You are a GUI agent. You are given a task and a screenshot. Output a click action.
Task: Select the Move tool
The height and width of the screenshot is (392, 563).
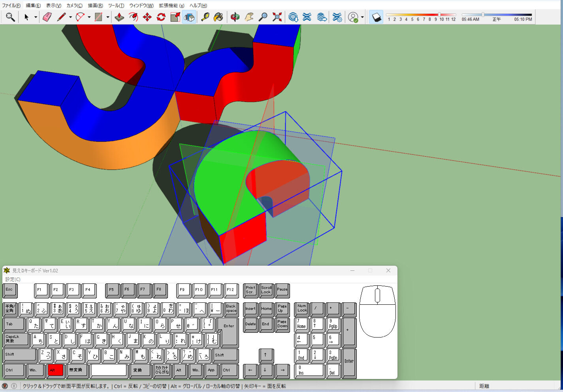tap(147, 17)
